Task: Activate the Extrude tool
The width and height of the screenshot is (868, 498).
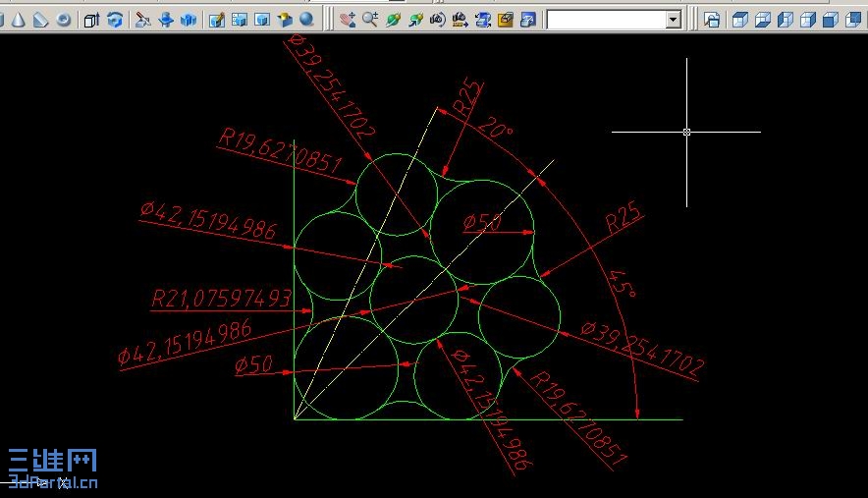Action: 91,20
